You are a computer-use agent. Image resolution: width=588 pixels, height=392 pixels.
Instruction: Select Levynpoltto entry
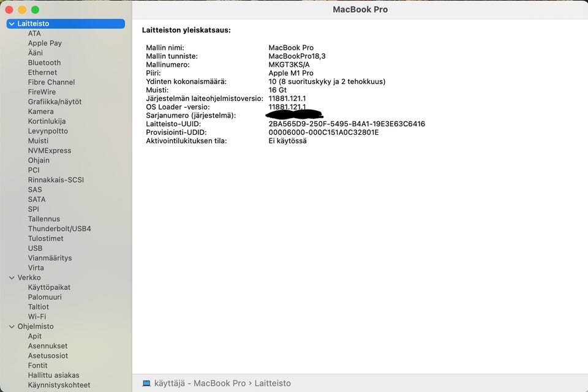click(x=48, y=131)
